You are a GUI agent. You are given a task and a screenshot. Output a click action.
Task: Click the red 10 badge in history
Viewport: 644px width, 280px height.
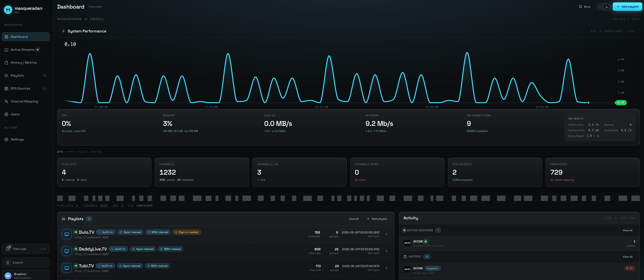point(629,268)
